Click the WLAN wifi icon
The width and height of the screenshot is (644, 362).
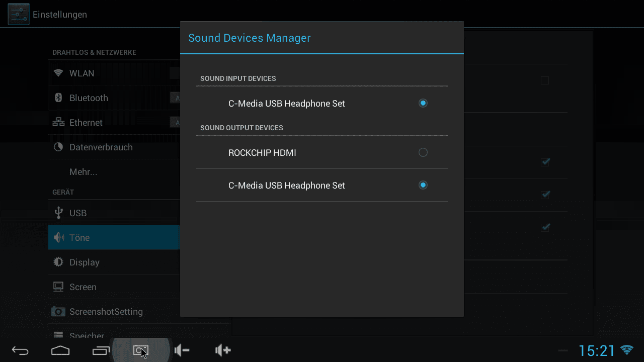click(58, 73)
